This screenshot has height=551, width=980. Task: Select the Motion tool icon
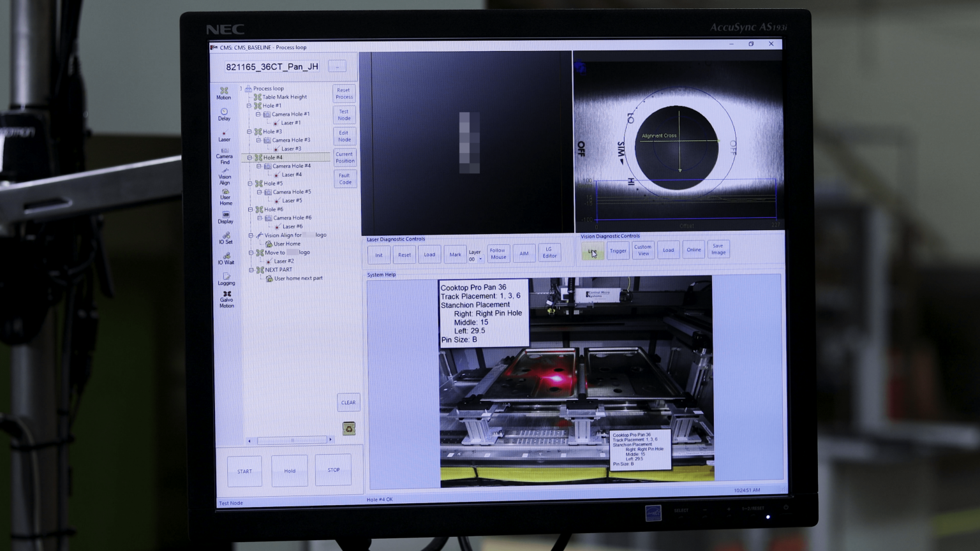(x=224, y=94)
